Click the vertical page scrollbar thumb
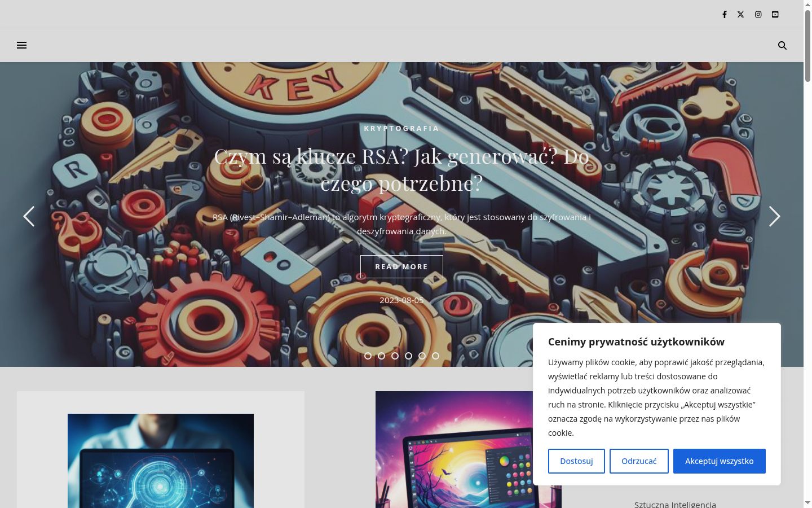The height and width of the screenshot is (508, 812). 807,45
